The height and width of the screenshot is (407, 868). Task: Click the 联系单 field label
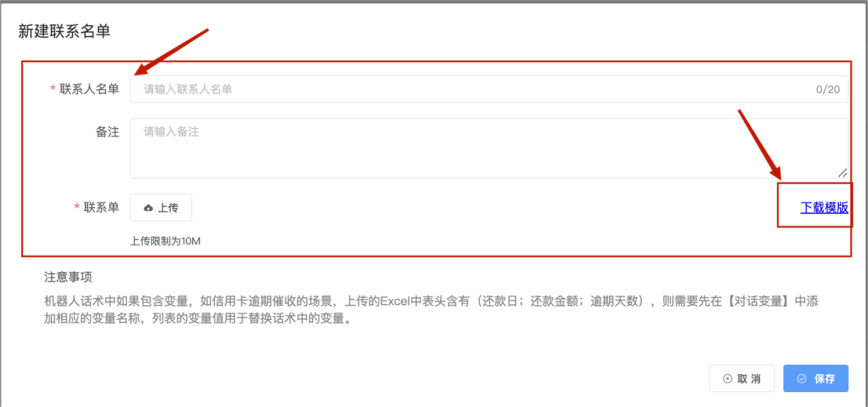tap(102, 208)
